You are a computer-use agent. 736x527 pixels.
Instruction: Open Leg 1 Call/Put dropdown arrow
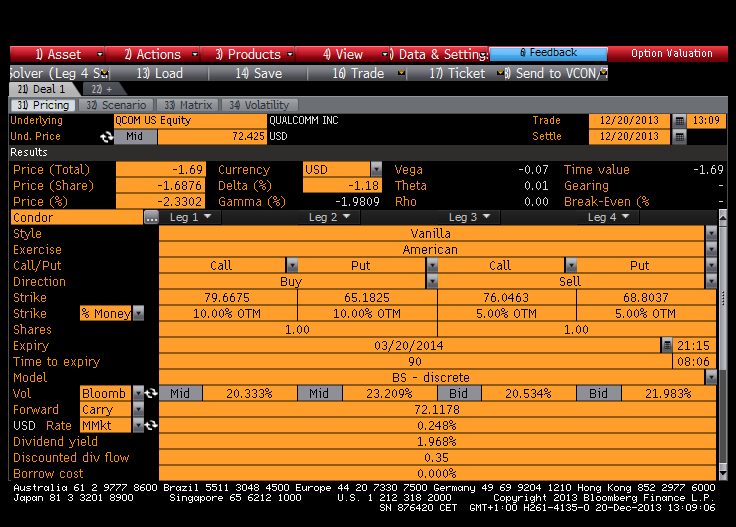point(292,266)
